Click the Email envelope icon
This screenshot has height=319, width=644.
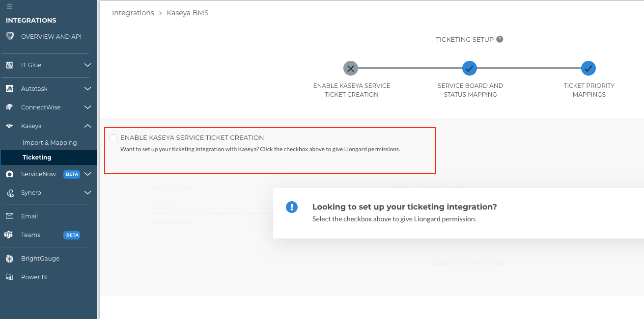point(9,216)
